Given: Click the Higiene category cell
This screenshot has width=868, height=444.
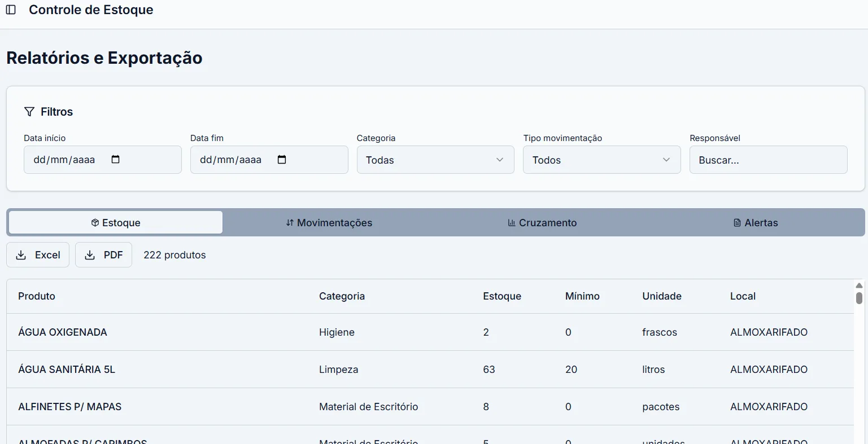Looking at the screenshot, I should [337, 332].
